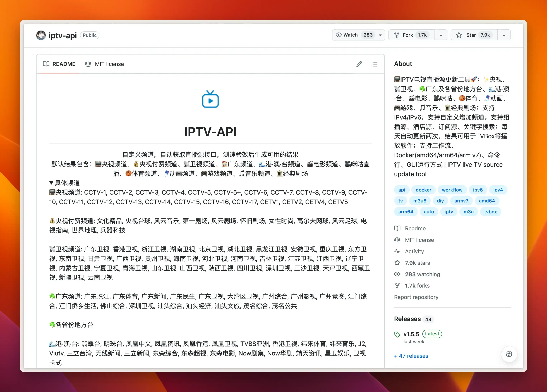The height and width of the screenshot is (392, 547).
Task: Click the 283 watch count badge
Action: tap(368, 35)
